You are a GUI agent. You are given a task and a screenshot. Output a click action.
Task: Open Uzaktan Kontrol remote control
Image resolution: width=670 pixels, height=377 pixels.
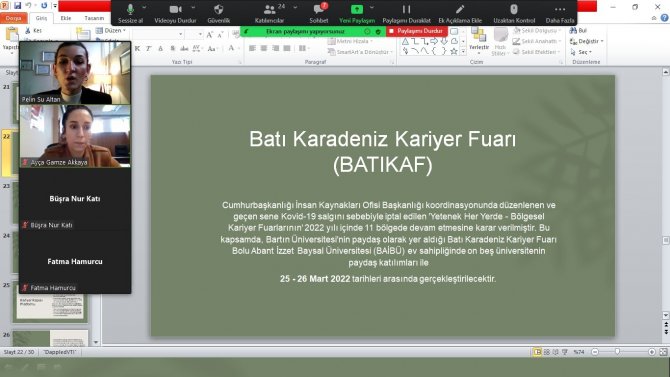pos(514,13)
